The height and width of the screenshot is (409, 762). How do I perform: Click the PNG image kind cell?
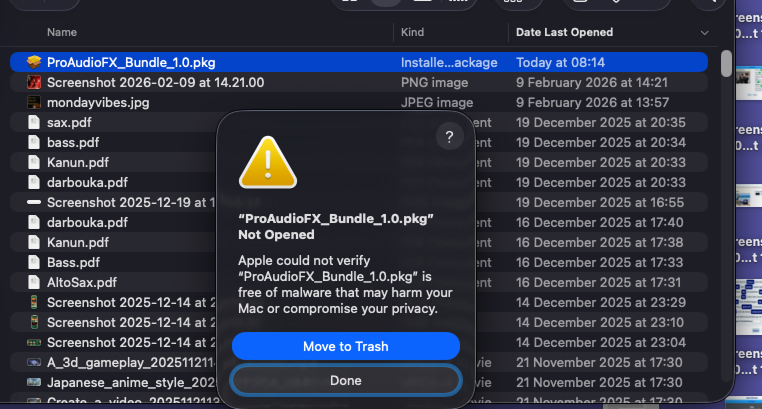pos(434,83)
